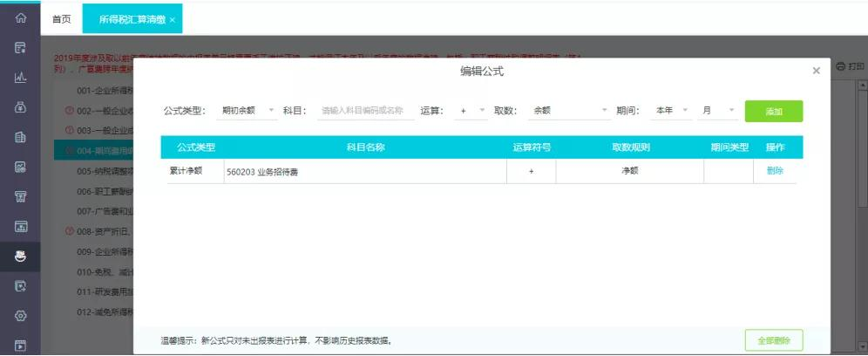
Task: Select the 007-广告费 tree row
Action: [x=94, y=211]
